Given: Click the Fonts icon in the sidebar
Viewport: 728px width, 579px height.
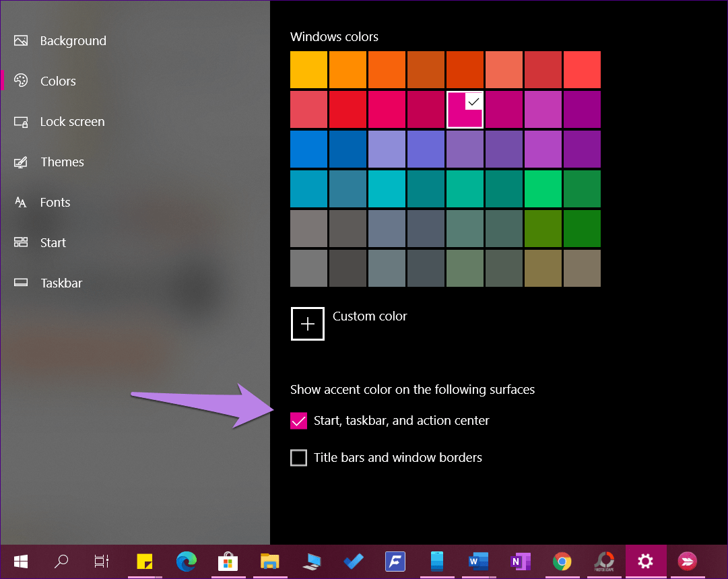Looking at the screenshot, I should (x=21, y=203).
